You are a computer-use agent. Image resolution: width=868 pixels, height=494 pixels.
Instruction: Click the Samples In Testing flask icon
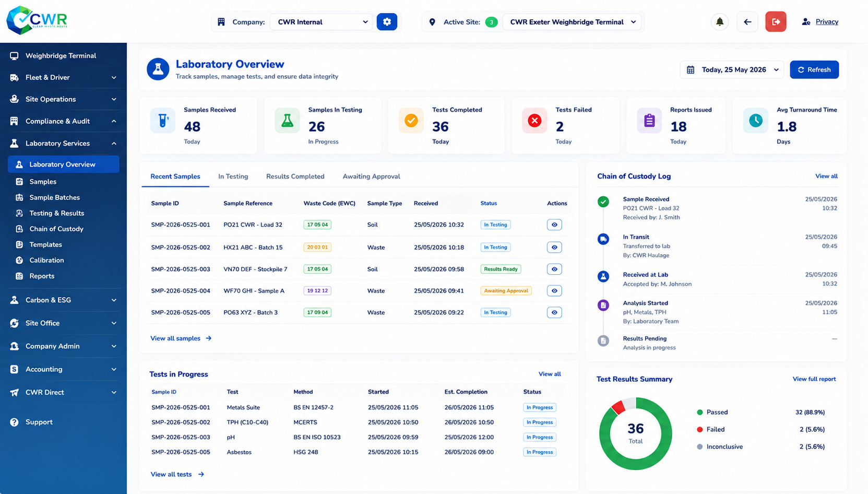tap(287, 121)
